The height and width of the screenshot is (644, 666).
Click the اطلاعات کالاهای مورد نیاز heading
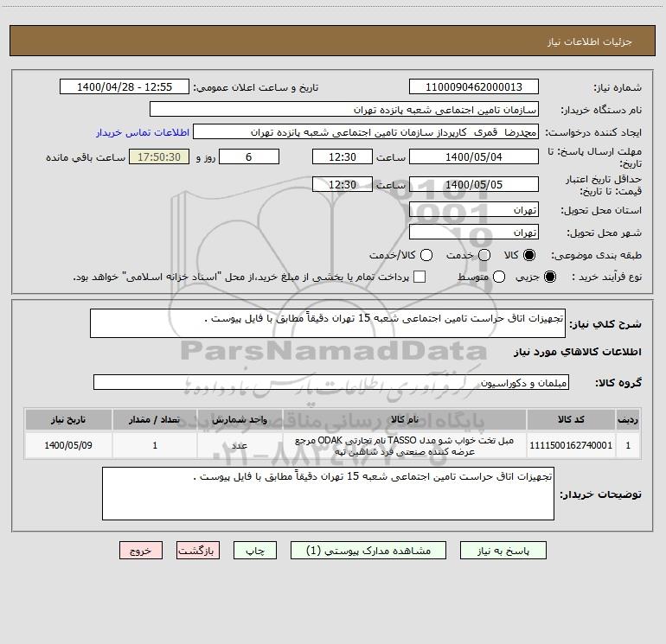(x=578, y=352)
